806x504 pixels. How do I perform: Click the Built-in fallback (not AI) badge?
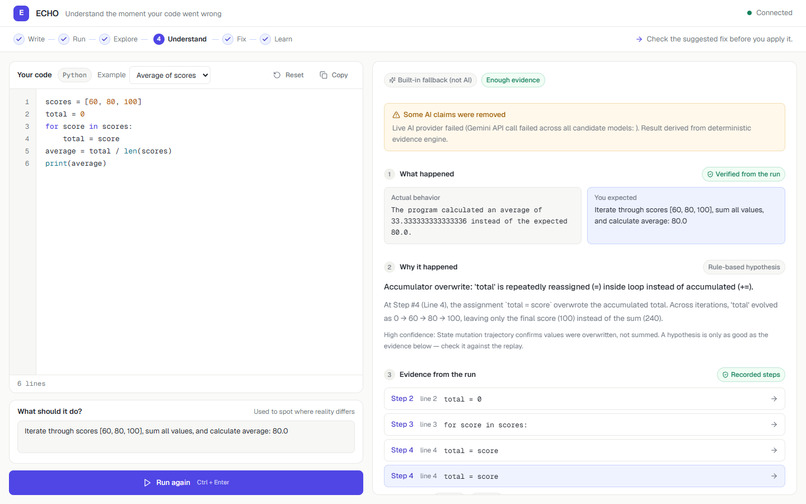click(x=430, y=80)
